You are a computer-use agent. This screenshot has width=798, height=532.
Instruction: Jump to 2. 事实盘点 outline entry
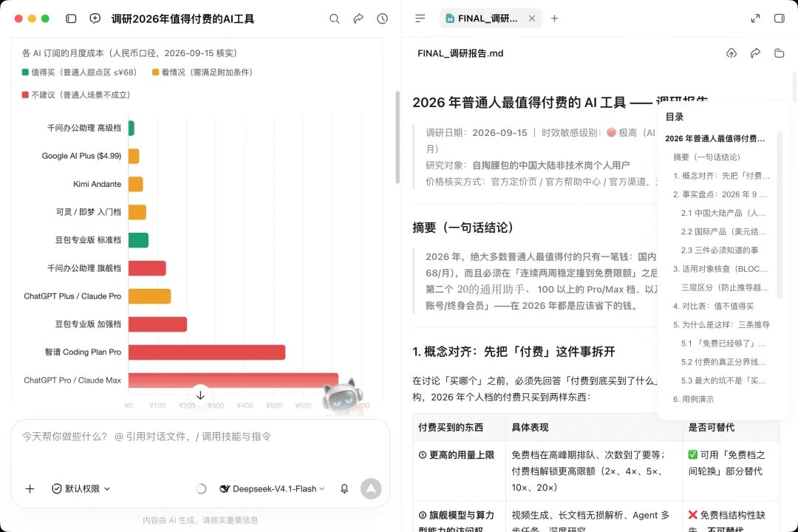pyautogui.click(x=720, y=194)
